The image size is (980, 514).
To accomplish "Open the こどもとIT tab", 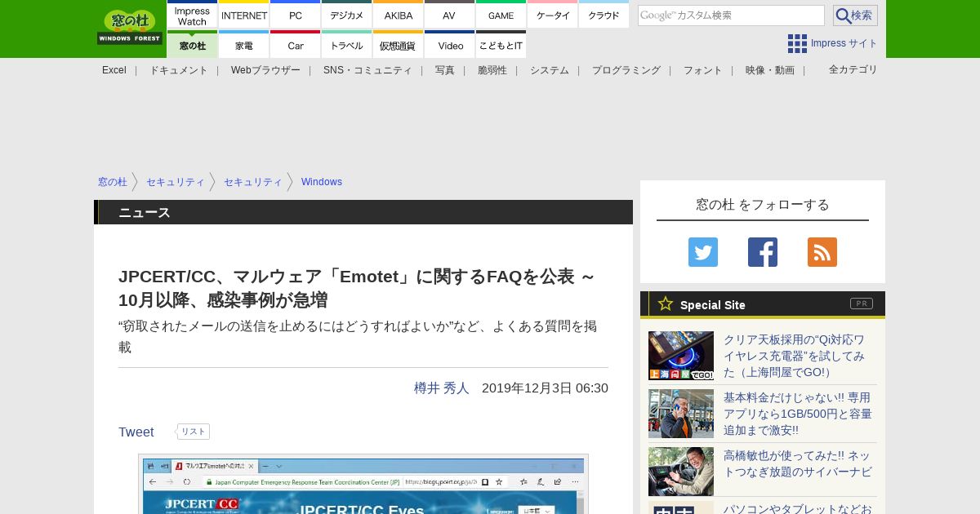I will point(501,44).
